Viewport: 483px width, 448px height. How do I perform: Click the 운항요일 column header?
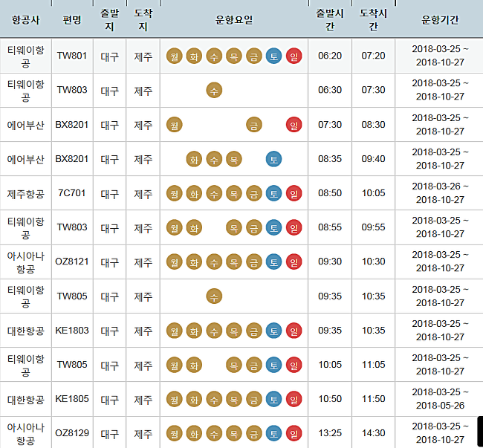point(234,20)
